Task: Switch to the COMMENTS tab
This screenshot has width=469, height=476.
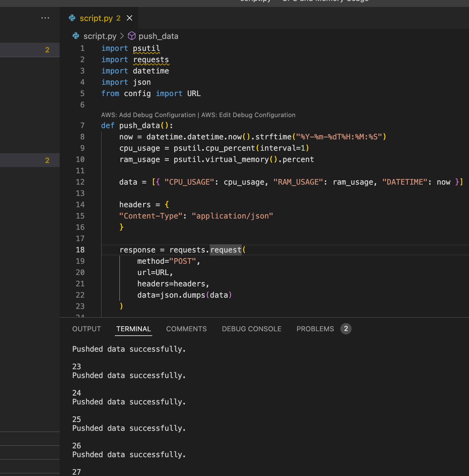Action: point(186,329)
